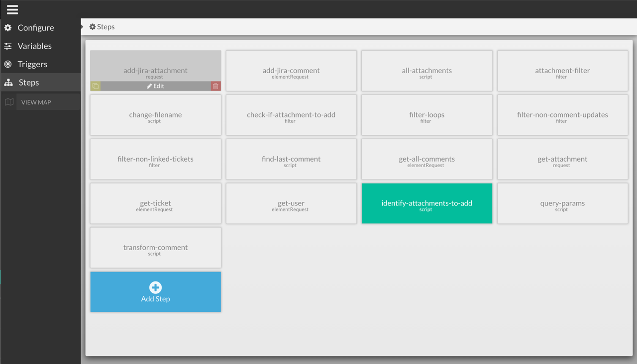Open the attachment-filter step card
Image resolution: width=637 pixels, height=364 pixels.
point(562,71)
